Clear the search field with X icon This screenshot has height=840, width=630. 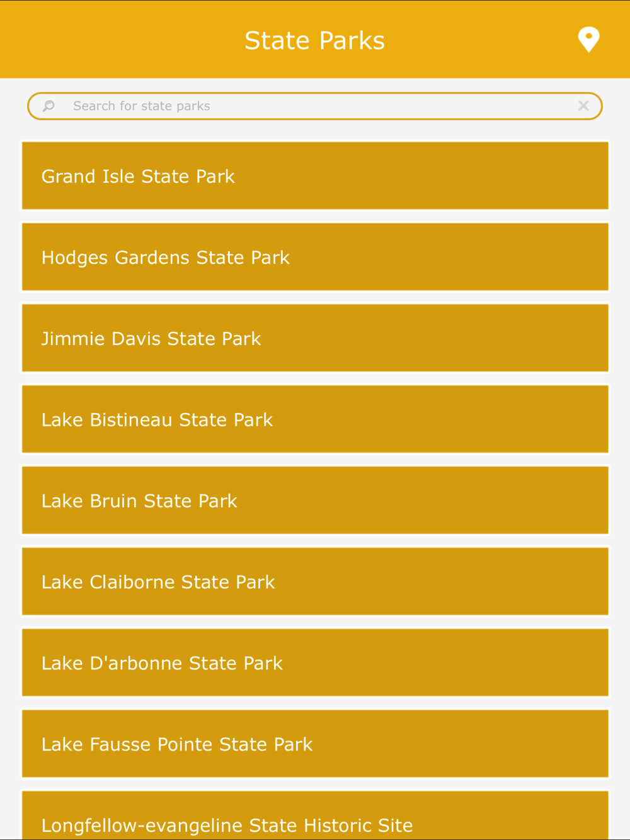tap(583, 106)
